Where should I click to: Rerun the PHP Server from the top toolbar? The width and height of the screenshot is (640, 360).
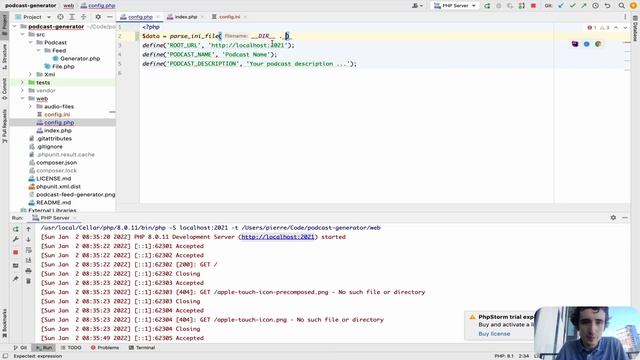pos(487,6)
